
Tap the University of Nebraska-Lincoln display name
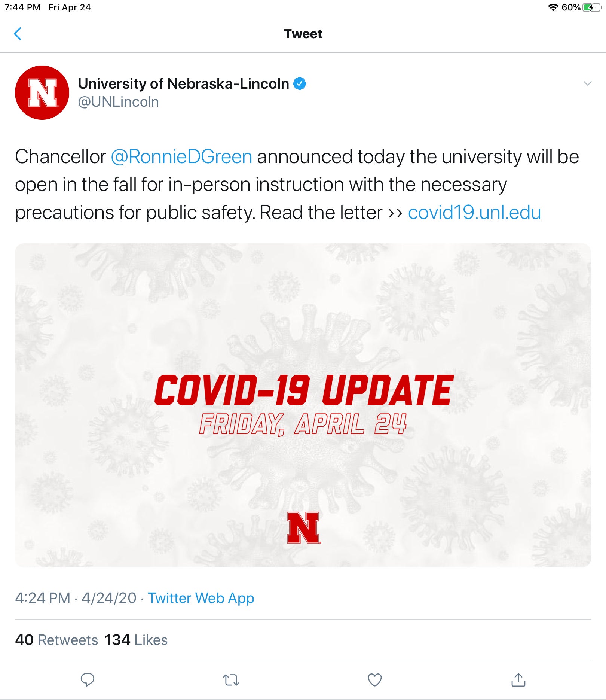[183, 83]
